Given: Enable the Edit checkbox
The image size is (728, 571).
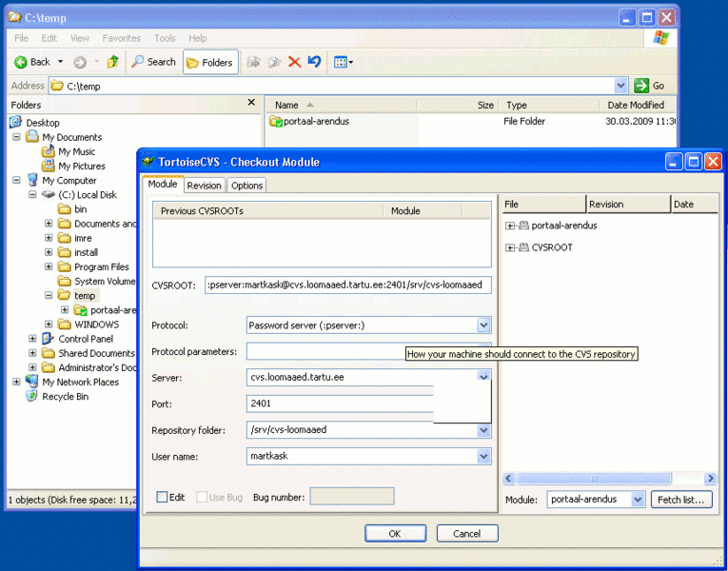Looking at the screenshot, I should tap(163, 497).
